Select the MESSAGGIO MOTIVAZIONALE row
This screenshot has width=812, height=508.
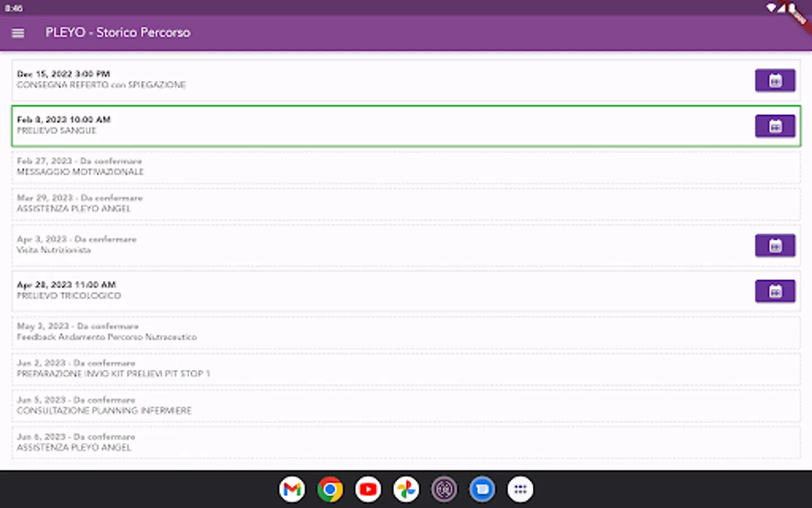[x=406, y=167]
